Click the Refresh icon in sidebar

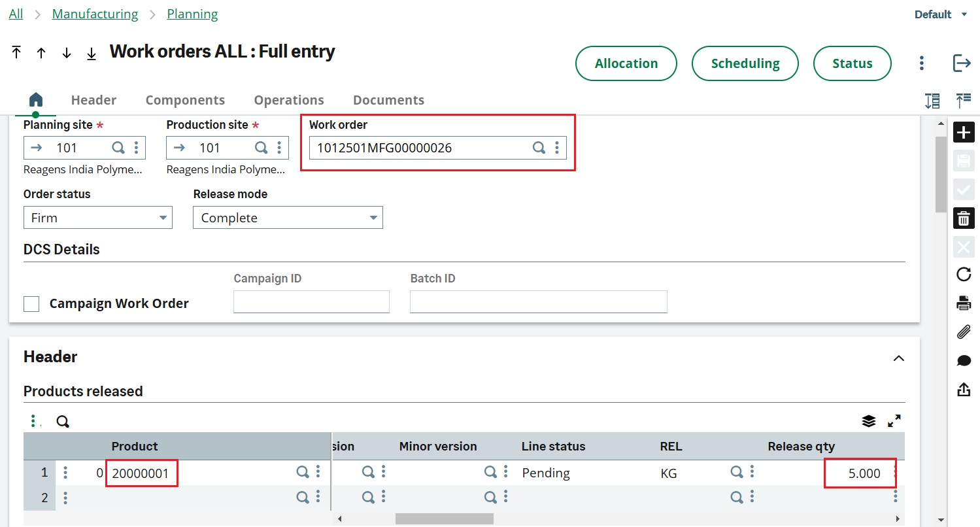[x=964, y=275]
